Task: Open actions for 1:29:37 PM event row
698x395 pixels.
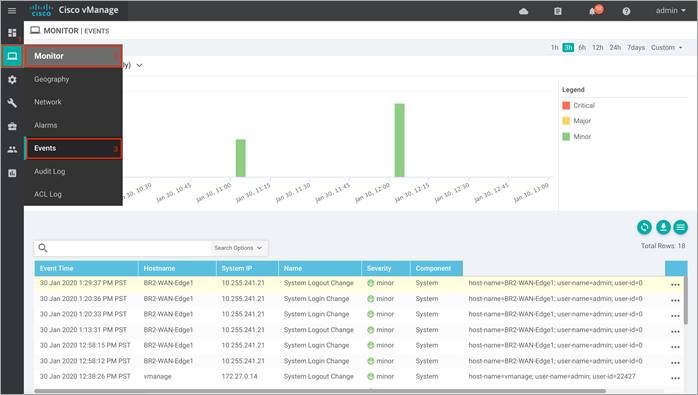Action: point(675,284)
